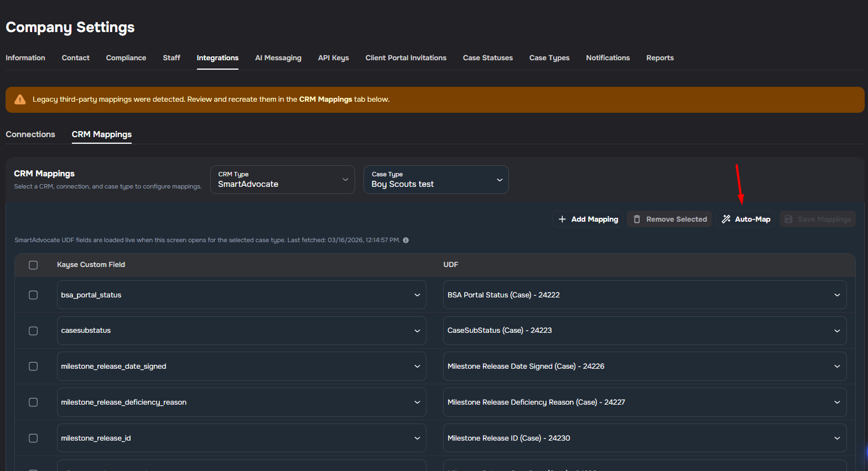The height and width of the screenshot is (471, 868).
Task: Click the magic wand Auto-Map icon
Action: point(726,219)
